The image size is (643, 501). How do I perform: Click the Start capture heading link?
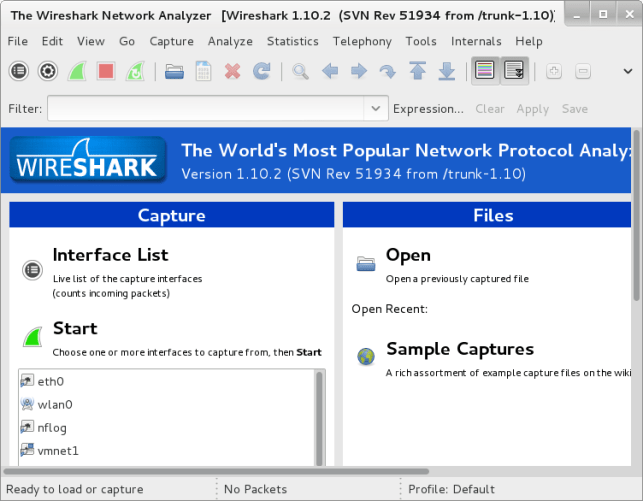click(75, 328)
